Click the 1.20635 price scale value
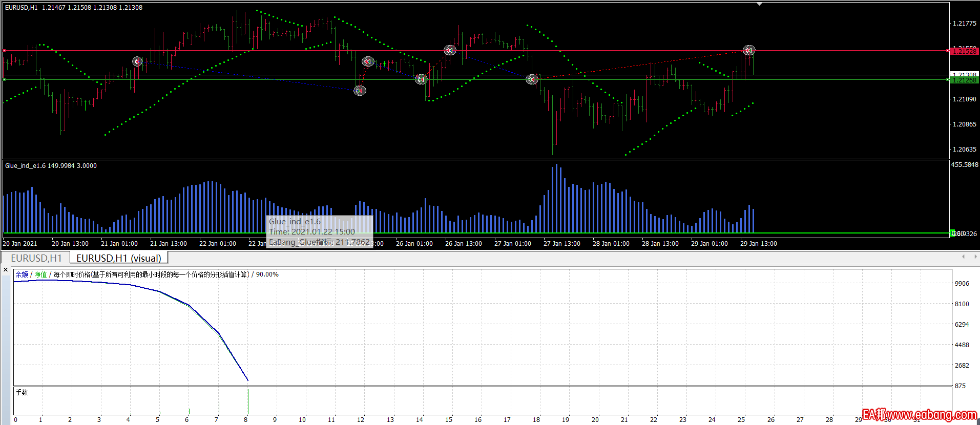Screen dimensions: 980x425 (x=965, y=150)
